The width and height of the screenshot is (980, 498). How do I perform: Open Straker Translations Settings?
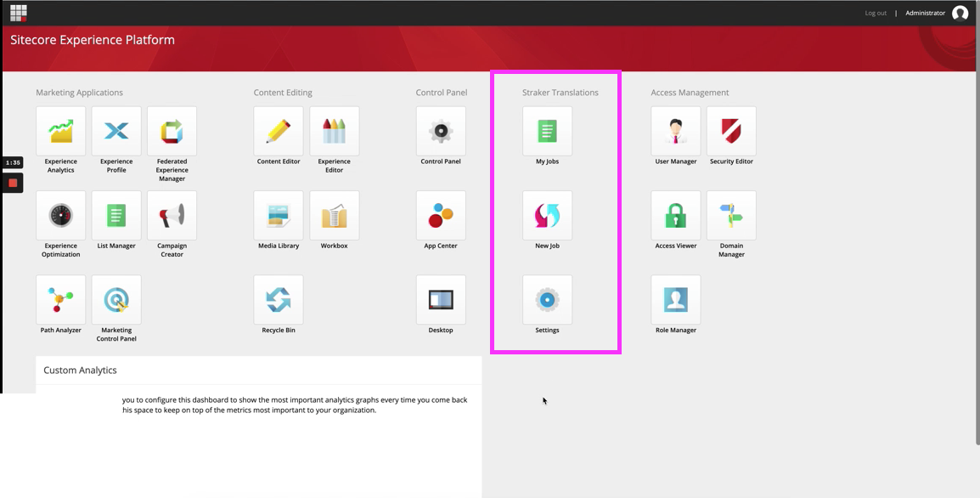(548, 300)
